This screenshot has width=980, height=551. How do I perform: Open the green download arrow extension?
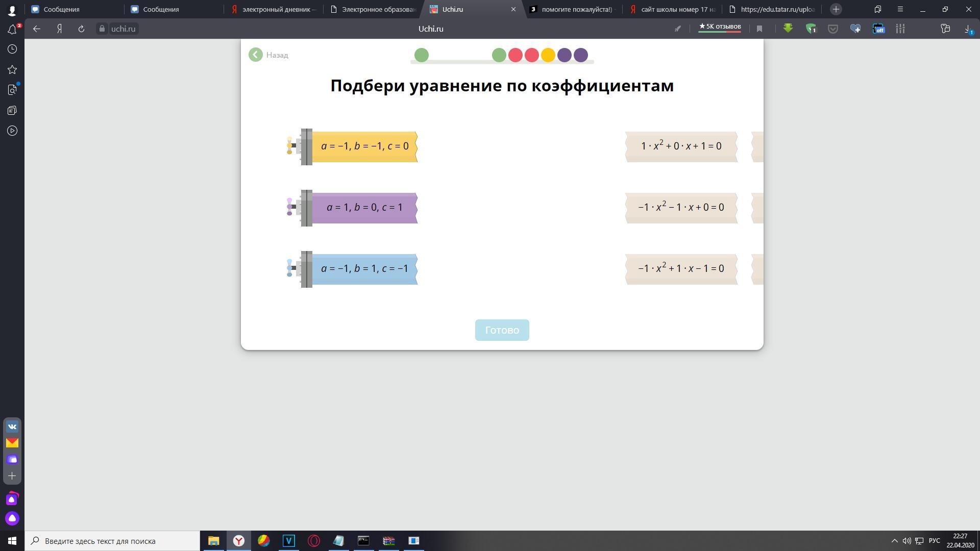coord(788,29)
